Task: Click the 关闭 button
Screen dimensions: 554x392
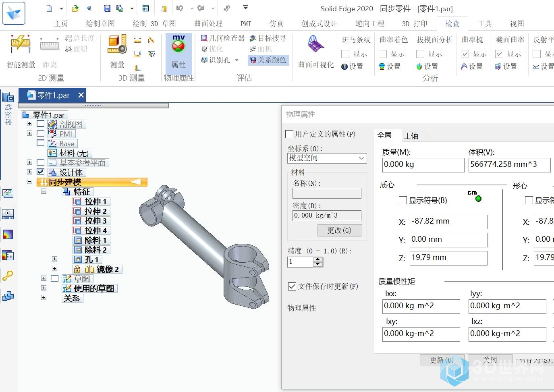Action: [x=490, y=360]
